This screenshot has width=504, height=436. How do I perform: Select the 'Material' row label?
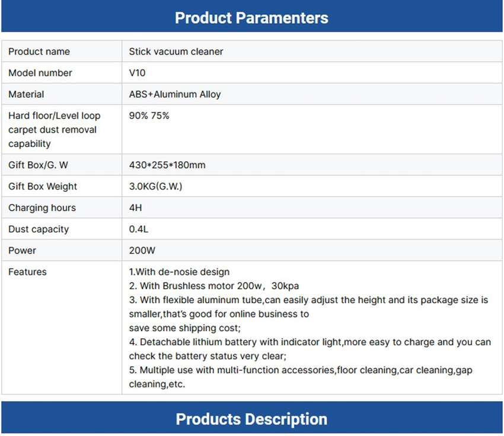[x=26, y=94]
